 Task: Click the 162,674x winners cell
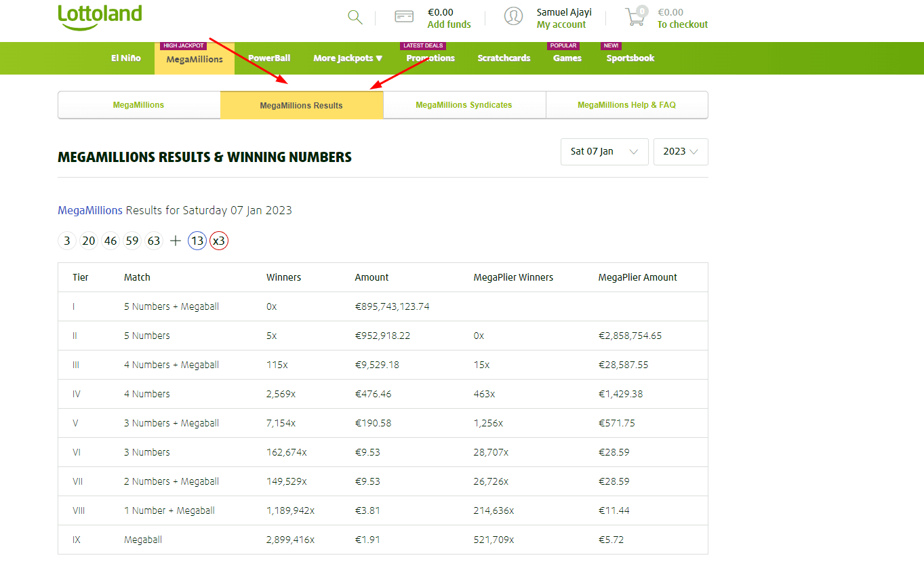(x=287, y=452)
